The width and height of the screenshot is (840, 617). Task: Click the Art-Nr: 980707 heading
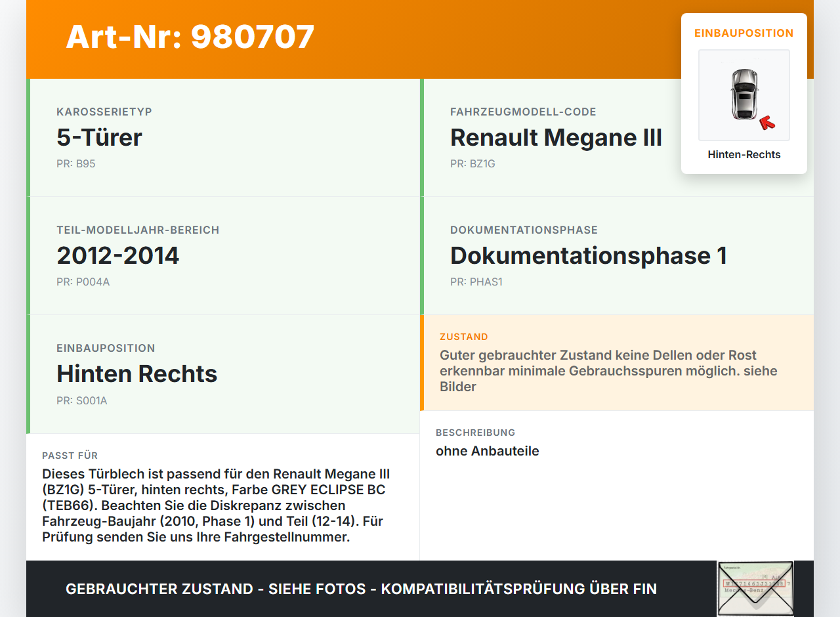(x=190, y=37)
